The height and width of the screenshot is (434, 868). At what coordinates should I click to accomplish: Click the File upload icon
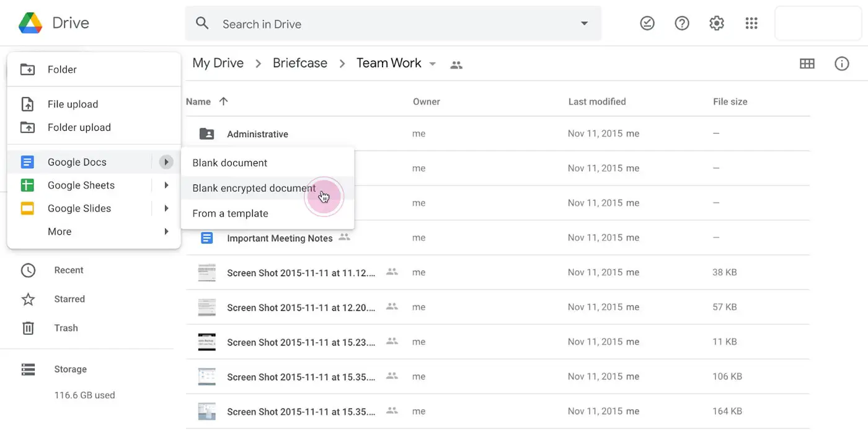(x=27, y=104)
